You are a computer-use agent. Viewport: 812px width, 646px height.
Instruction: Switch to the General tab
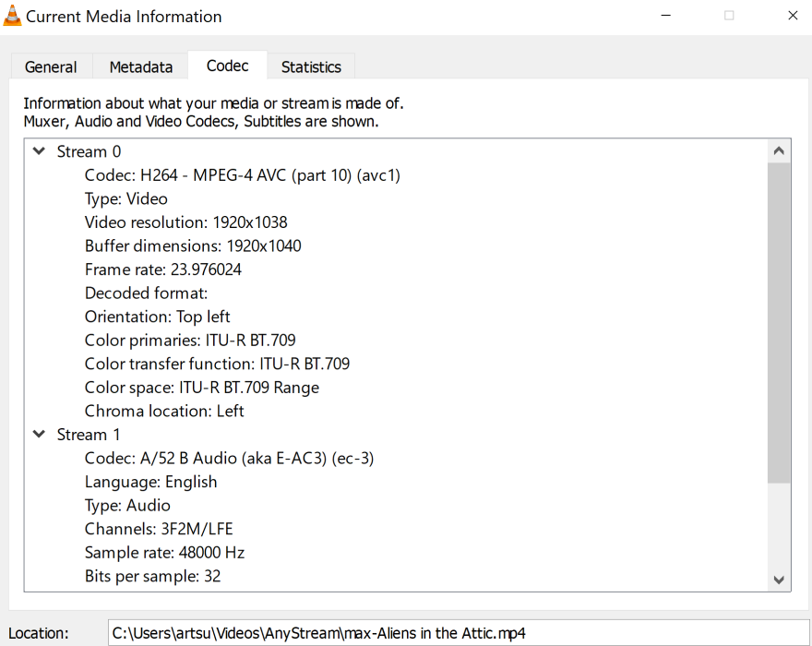tap(51, 66)
